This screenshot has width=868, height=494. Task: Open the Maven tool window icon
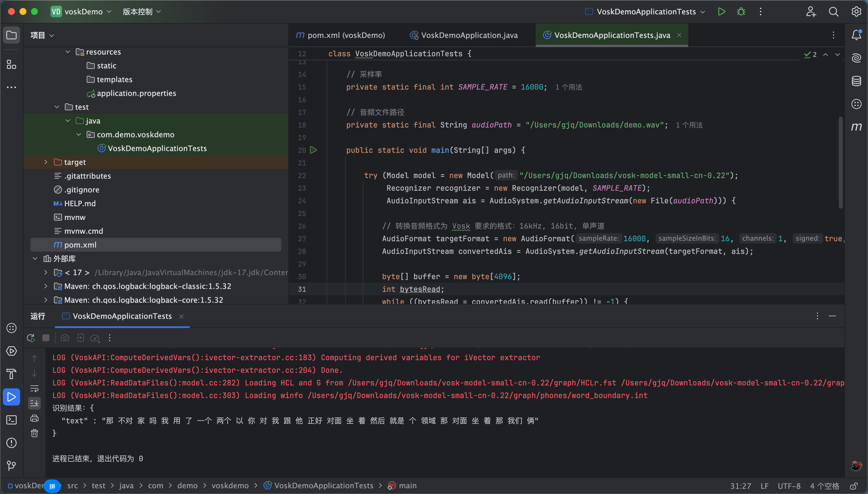856,127
